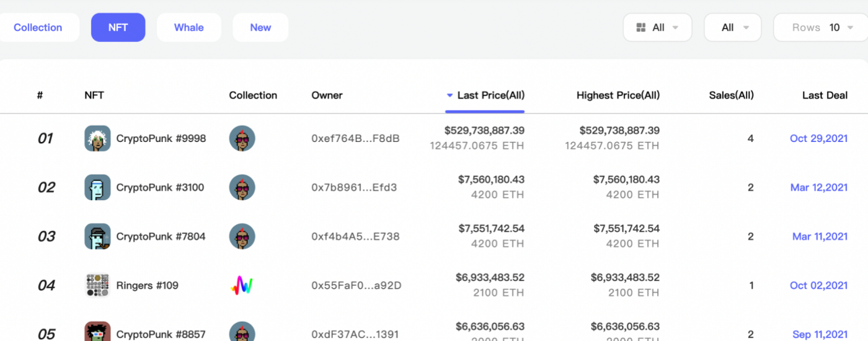This screenshot has width=868, height=341.
Task: Open Ringers #109 name link
Action: click(148, 285)
